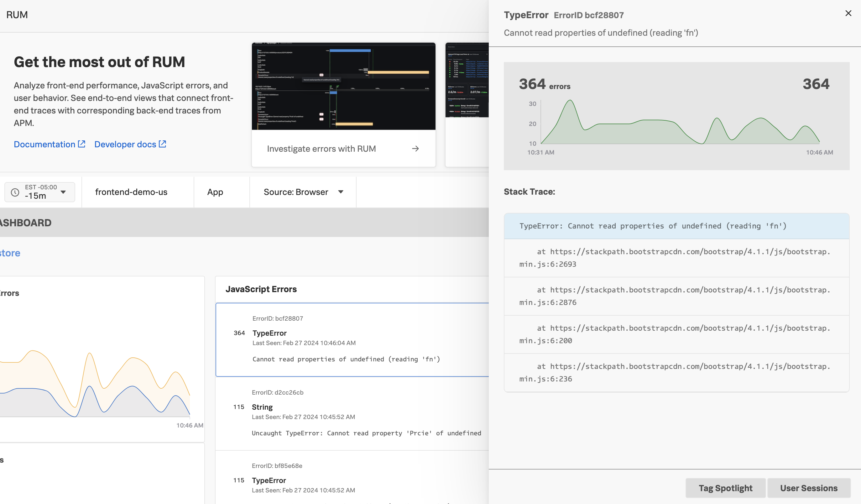Expand the Source: Browser dropdown

(340, 192)
